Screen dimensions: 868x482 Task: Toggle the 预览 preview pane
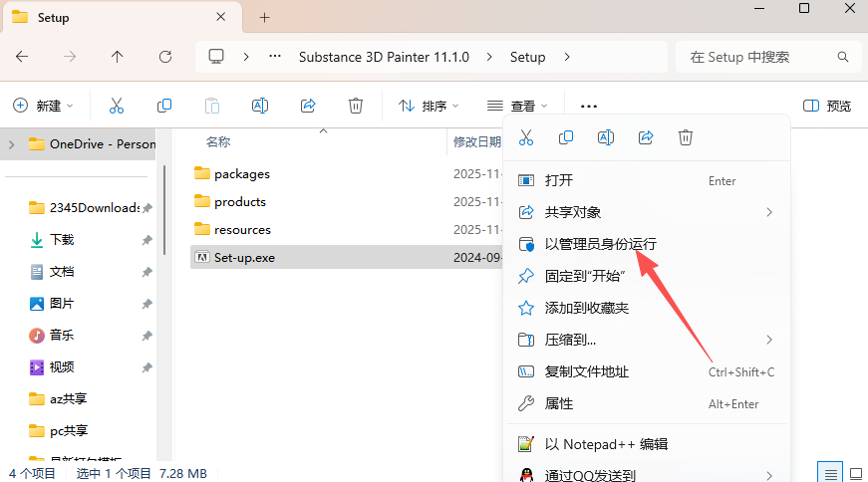pyautogui.click(x=827, y=106)
